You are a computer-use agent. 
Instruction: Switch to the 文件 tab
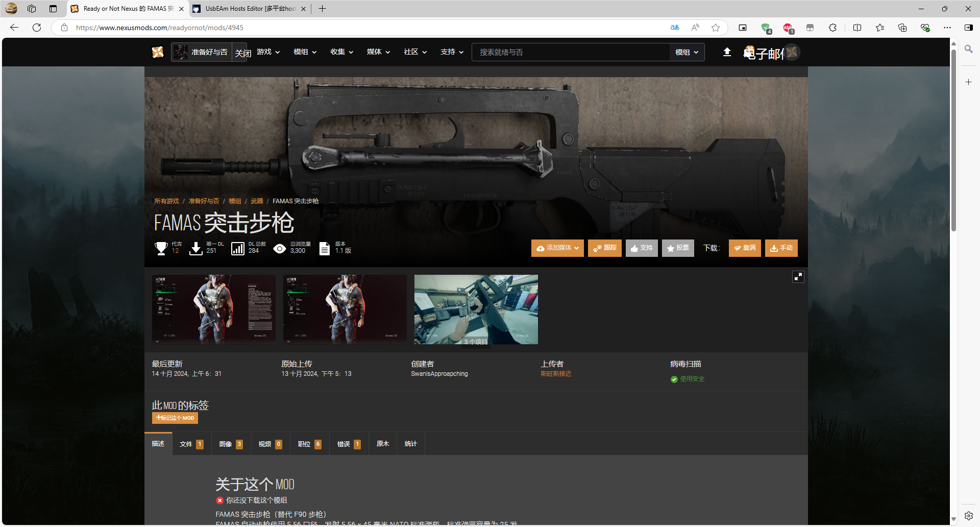191,444
